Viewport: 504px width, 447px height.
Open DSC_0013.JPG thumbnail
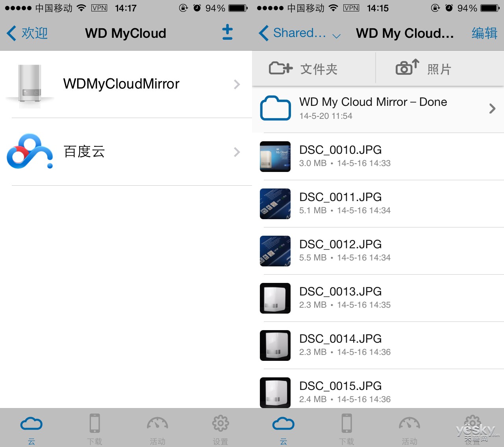point(275,298)
